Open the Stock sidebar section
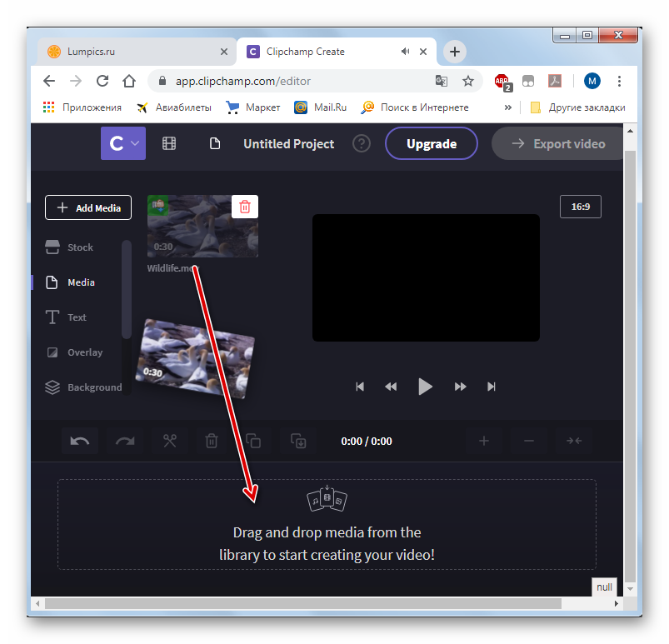The width and height of the screenshot is (669, 644). (69, 247)
